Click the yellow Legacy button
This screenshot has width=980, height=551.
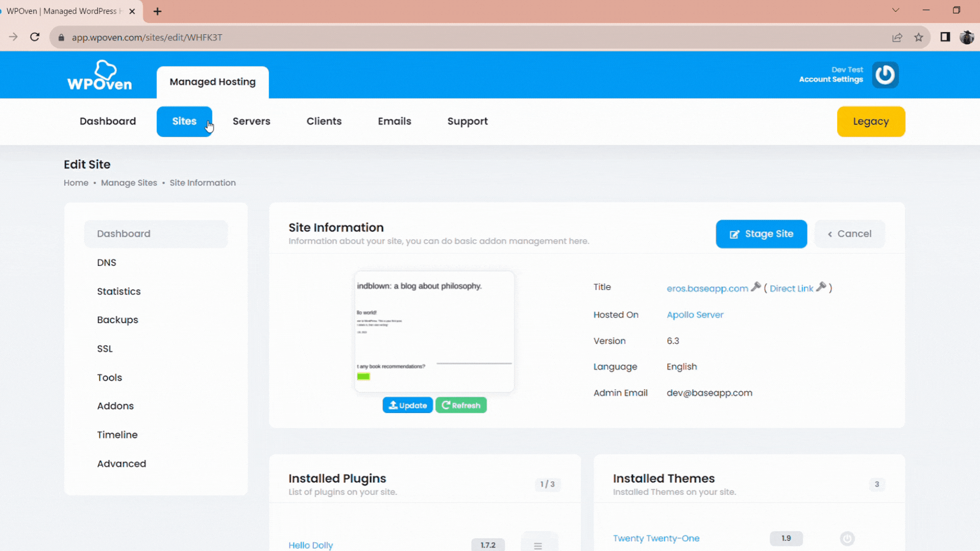[x=871, y=121]
